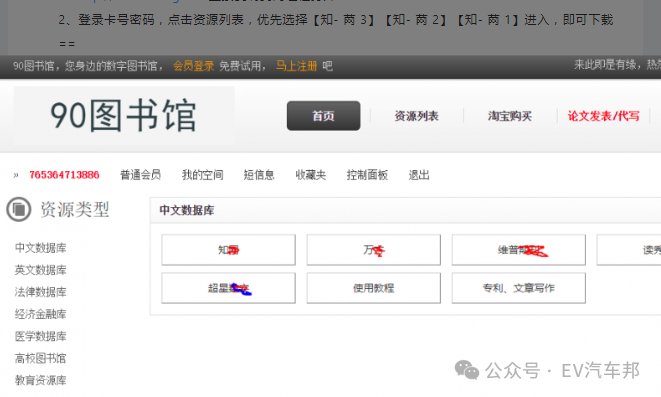The image size is (661, 397).
Task: Open the 使用教程 tutorial button
Action: (x=373, y=288)
